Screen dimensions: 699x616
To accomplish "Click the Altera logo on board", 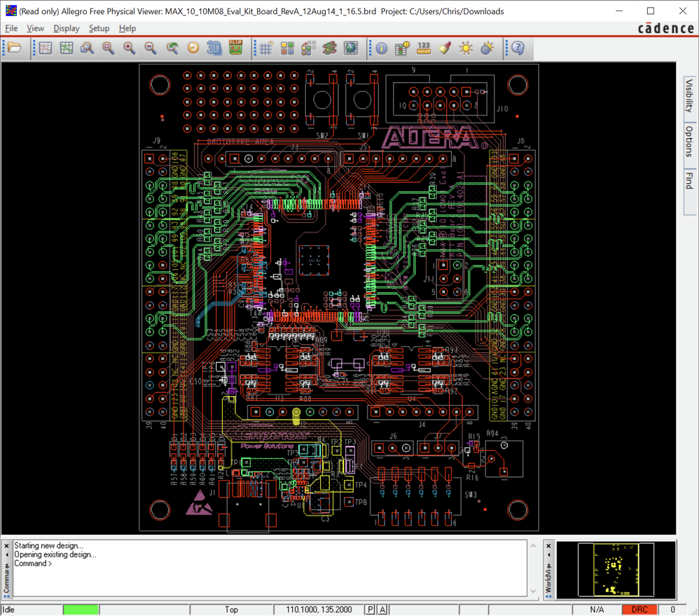I will 434,137.
